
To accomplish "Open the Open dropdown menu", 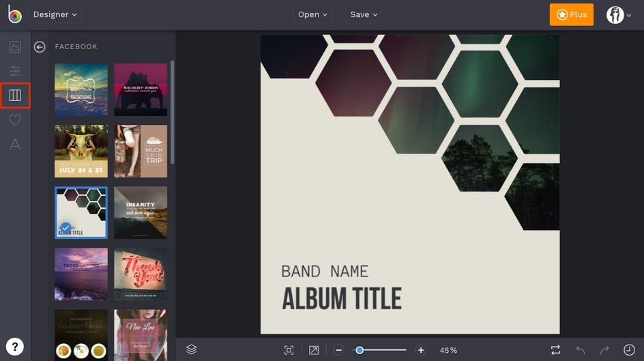I will pyautogui.click(x=312, y=14).
